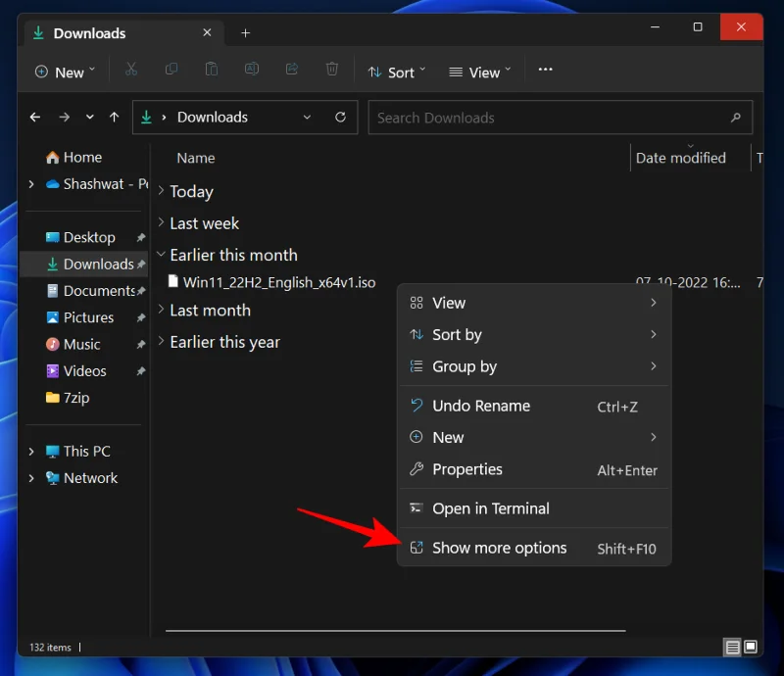
Task: Select the Cut icon in the toolbar
Action: pos(130,70)
